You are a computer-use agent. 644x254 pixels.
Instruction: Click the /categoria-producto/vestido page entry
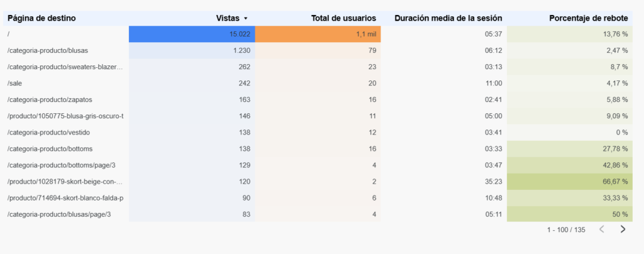tap(48, 132)
